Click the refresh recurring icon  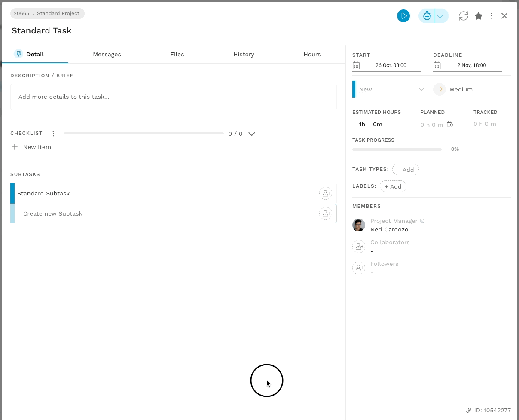(x=463, y=16)
